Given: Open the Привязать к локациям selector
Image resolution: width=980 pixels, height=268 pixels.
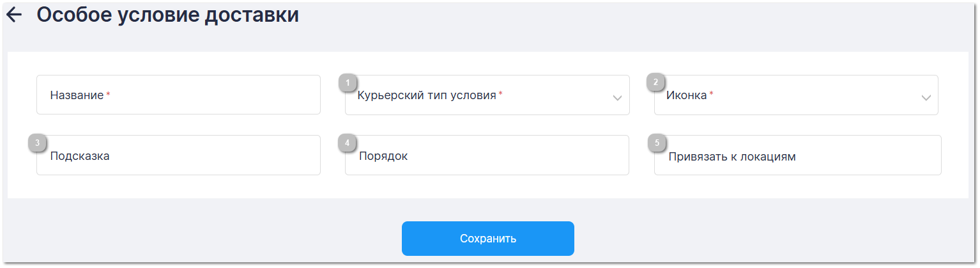Looking at the screenshot, I should coord(797,155).
